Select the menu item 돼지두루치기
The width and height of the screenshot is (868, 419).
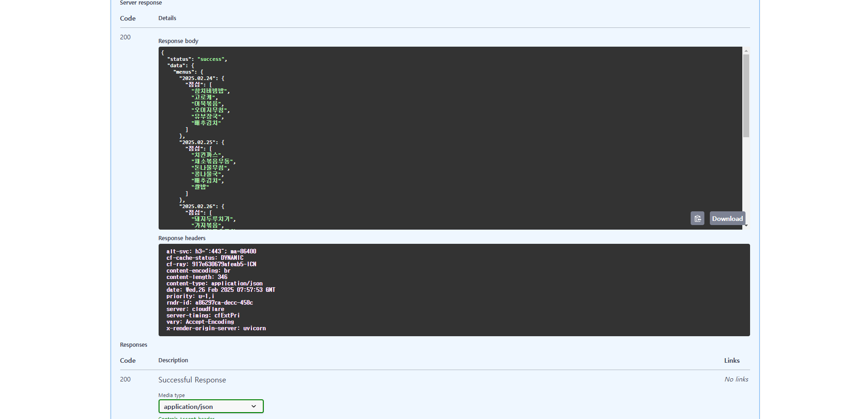pyautogui.click(x=212, y=219)
